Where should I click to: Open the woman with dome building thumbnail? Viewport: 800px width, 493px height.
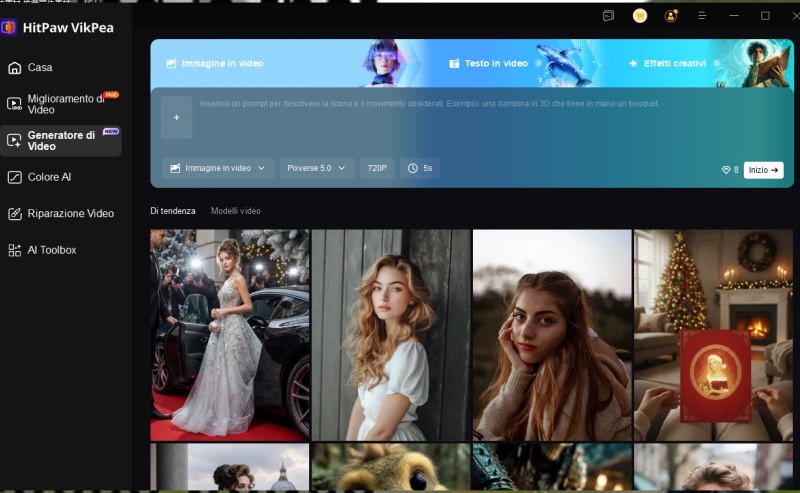point(230,467)
